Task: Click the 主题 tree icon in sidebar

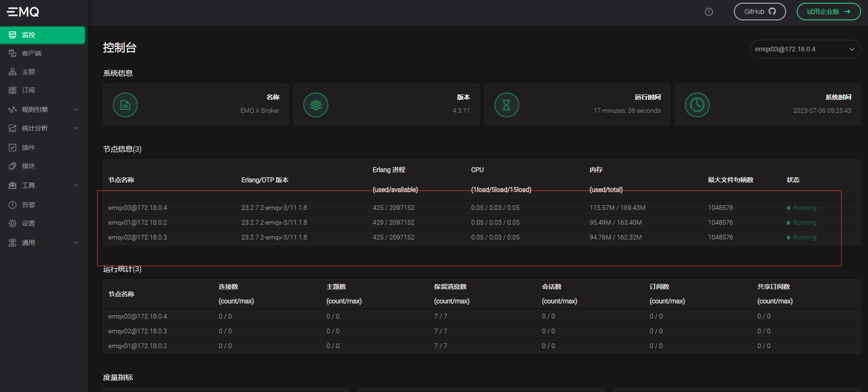Action: (x=12, y=72)
